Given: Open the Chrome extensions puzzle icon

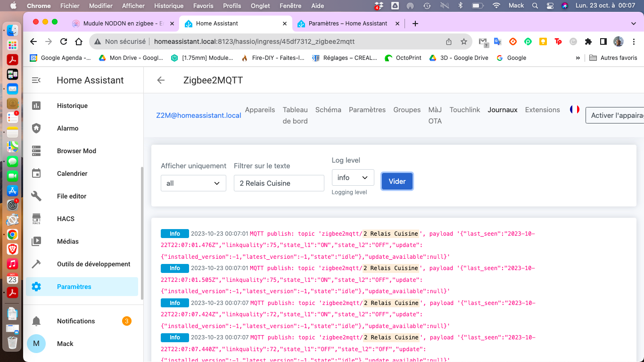Looking at the screenshot, I should pyautogui.click(x=588, y=41).
